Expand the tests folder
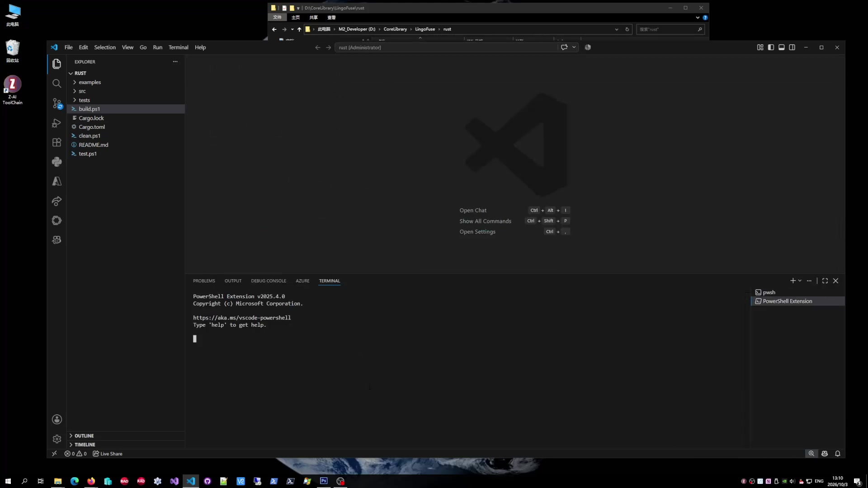 coord(126,100)
